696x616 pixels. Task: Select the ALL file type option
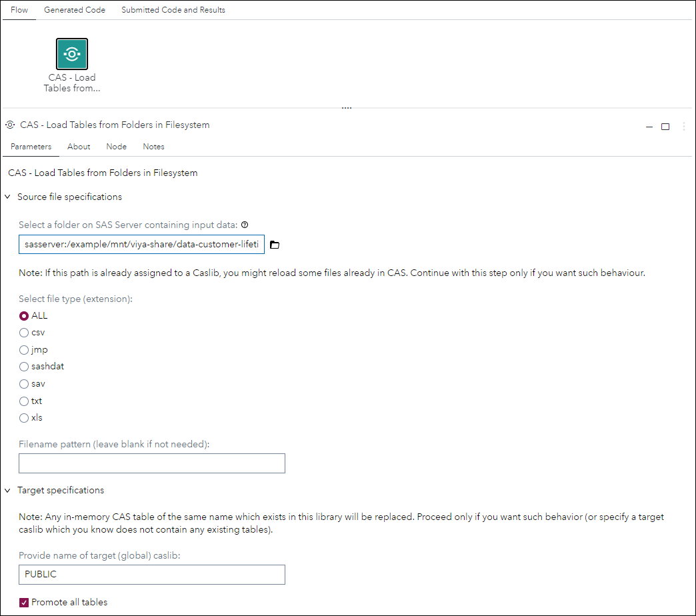(x=24, y=316)
